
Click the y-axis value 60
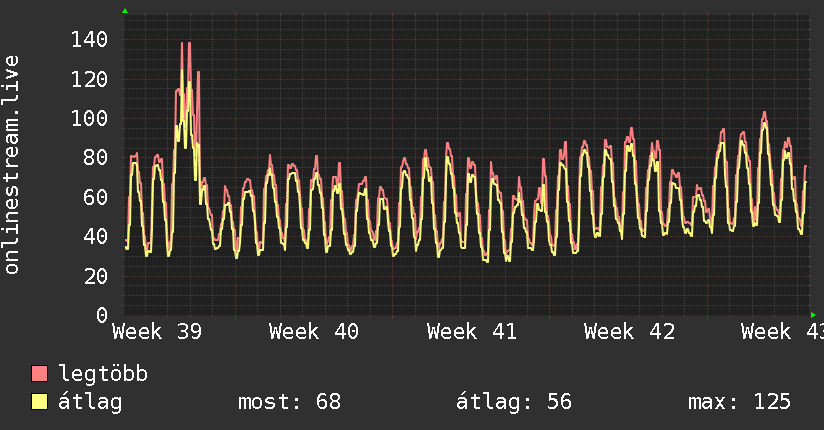click(96, 198)
